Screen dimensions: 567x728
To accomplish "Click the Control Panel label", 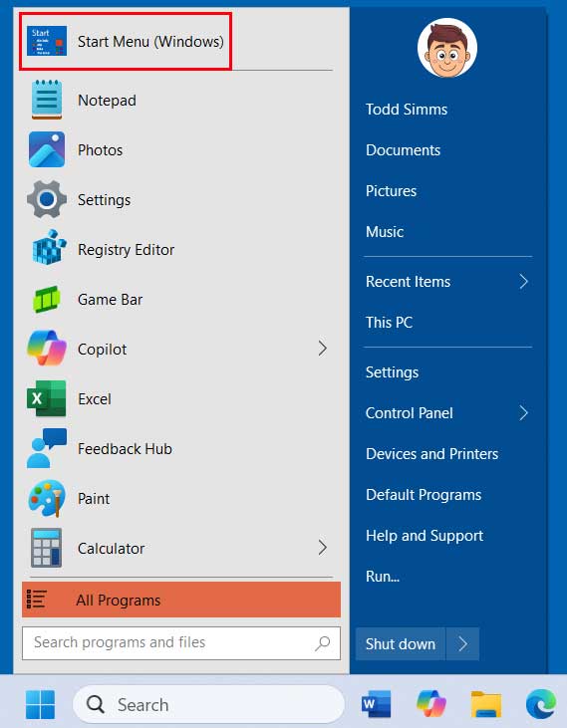I will pos(410,412).
